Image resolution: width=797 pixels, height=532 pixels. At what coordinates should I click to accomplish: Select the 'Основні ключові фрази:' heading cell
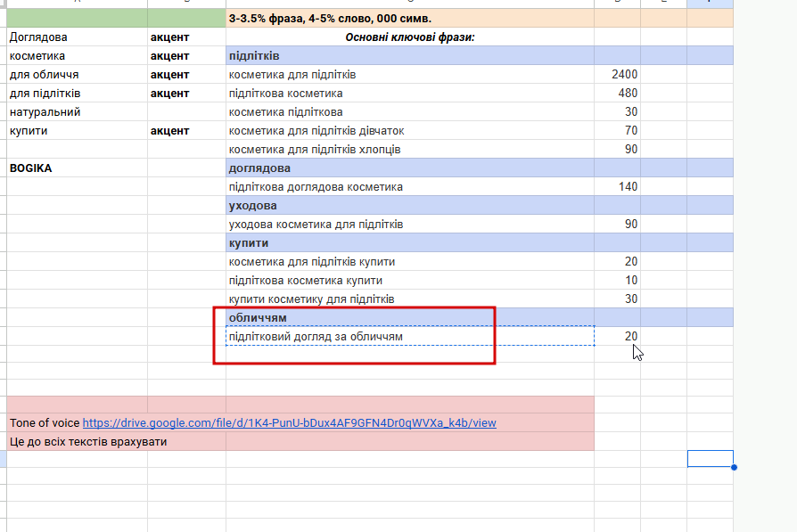tap(410, 37)
